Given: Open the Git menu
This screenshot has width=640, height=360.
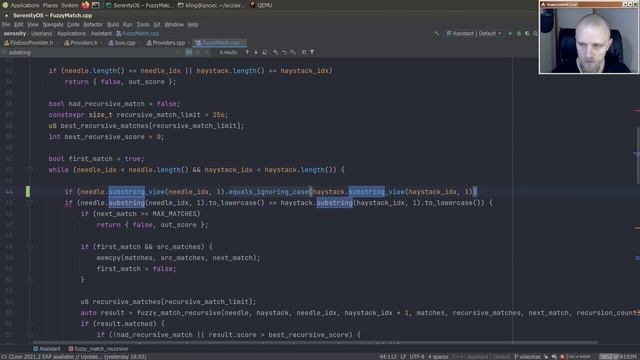Looking at the screenshot, I should 157,24.
